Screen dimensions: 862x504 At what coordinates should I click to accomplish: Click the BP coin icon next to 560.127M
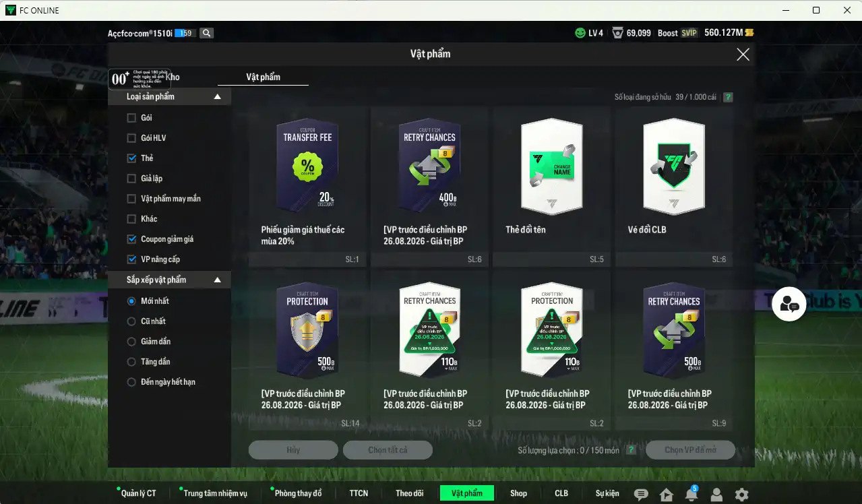[x=749, y=33]
